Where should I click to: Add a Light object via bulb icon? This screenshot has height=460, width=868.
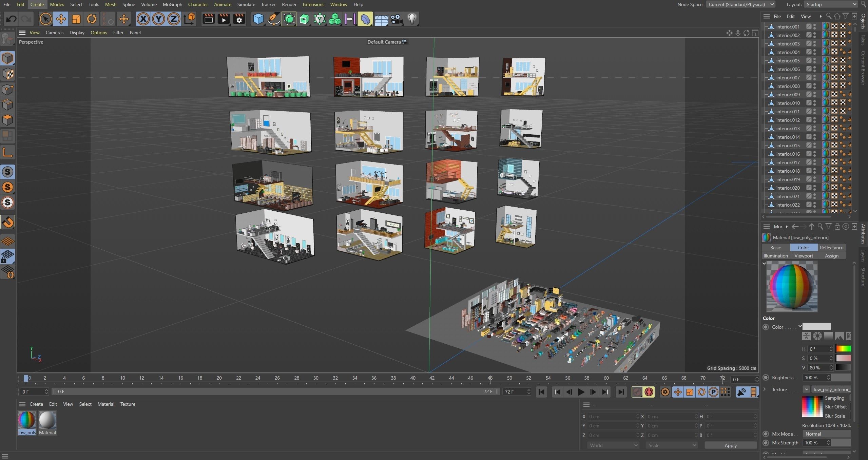(x=412, y=19)
